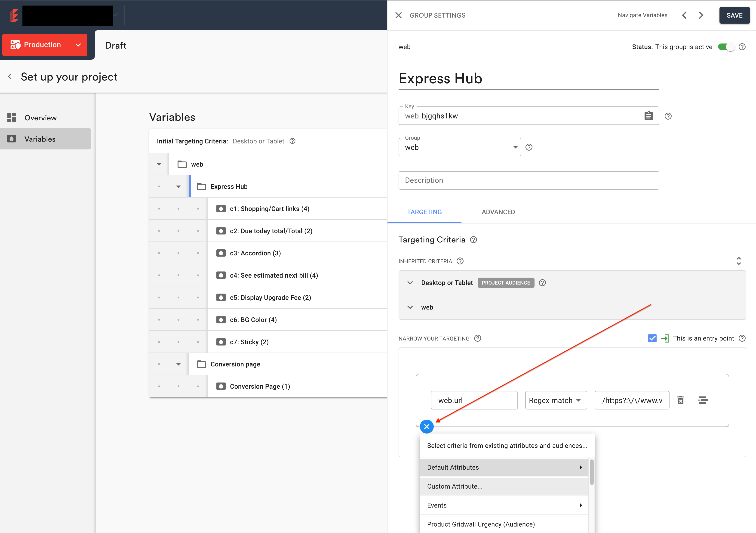Expand the web inherited criteria row

410,307
